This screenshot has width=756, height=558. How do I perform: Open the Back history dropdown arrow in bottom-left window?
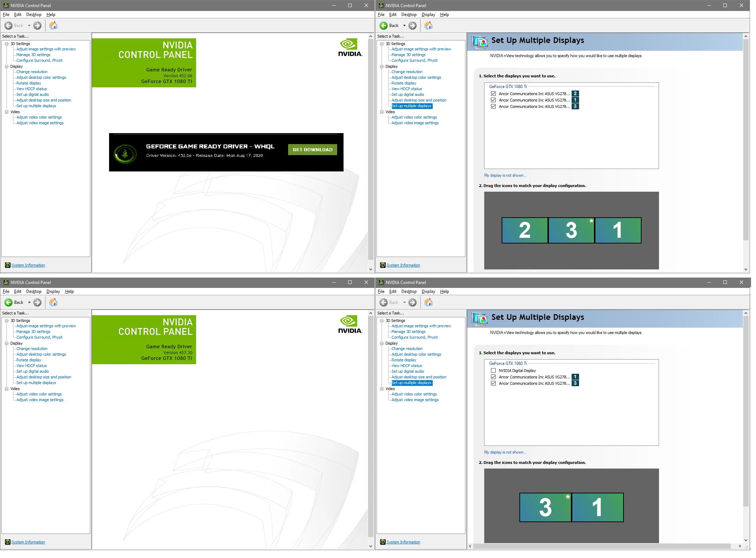point(29,302)
